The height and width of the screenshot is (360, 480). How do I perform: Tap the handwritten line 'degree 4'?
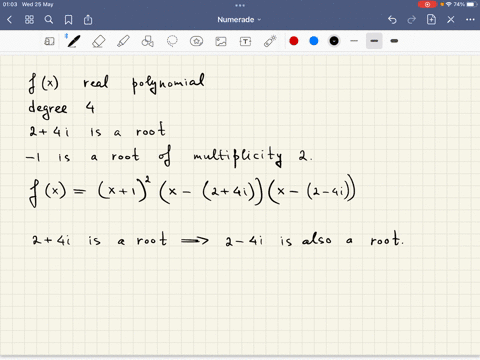tap(61, 109)
